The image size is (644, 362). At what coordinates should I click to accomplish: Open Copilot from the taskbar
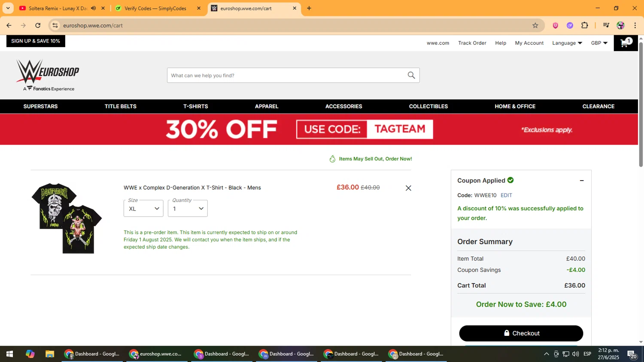30,354
